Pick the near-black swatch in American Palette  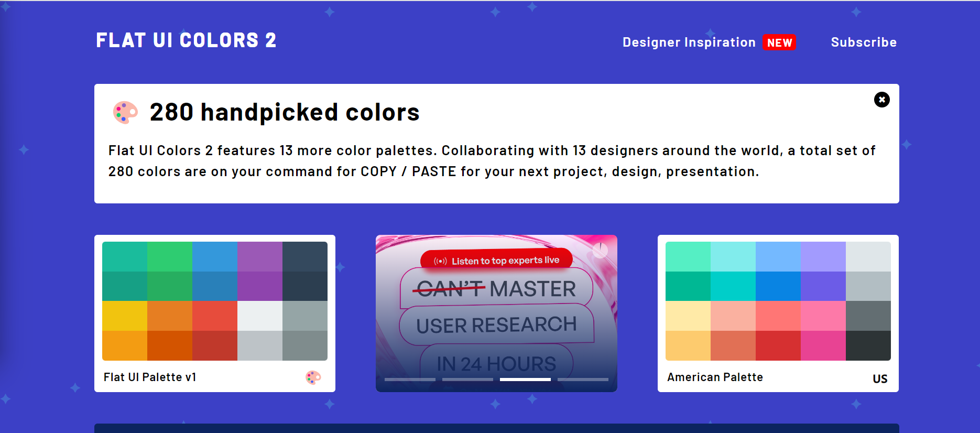(x=868, y=345)
